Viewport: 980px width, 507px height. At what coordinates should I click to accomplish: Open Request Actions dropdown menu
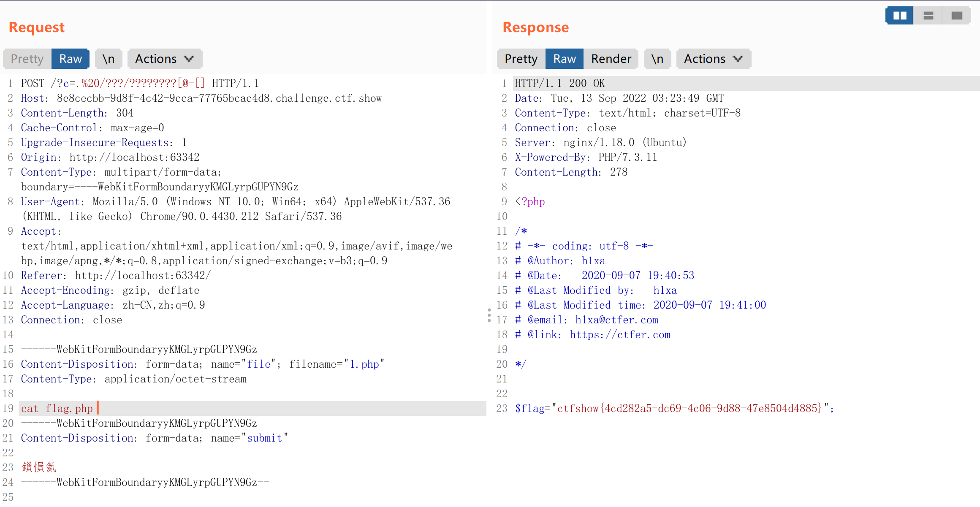[x=164, y=59]
